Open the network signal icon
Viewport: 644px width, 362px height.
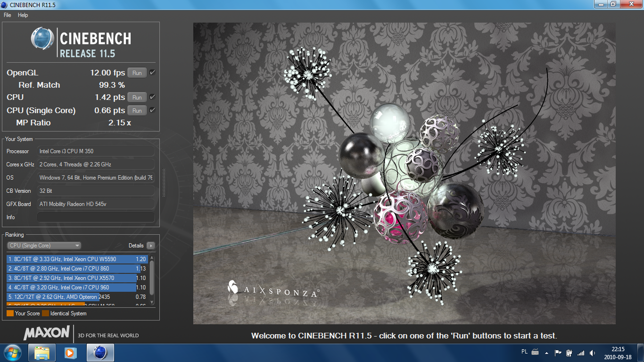pyautogui.click(x=581, y=353)
